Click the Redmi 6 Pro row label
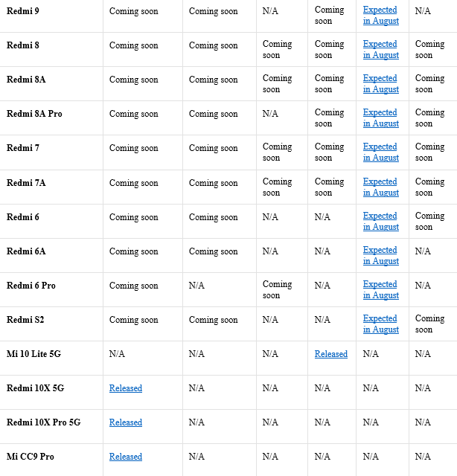The width and height of the screenshot is (457, 476). 31,286
